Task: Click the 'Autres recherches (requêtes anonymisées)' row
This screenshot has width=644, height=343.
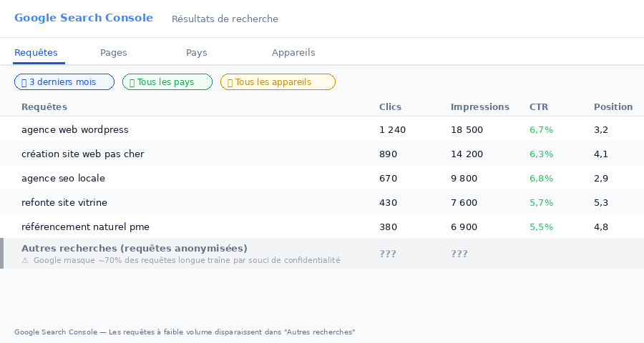Action: [135, 249]
